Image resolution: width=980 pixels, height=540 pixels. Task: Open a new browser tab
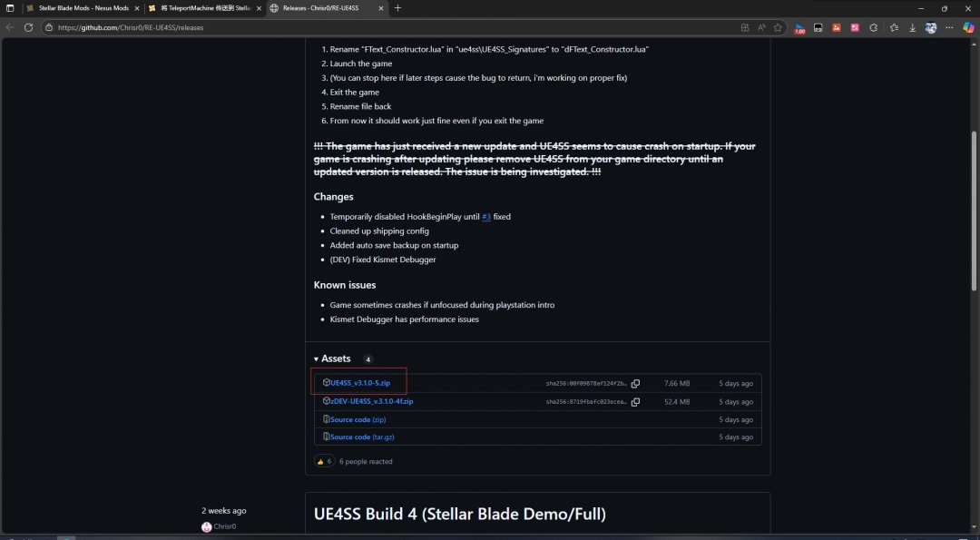[398, 9]
